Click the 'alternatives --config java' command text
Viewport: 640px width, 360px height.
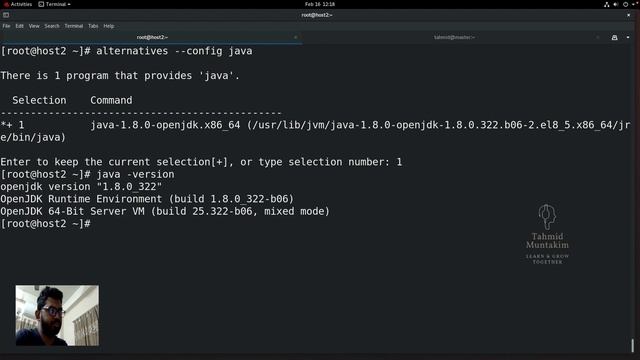coord(174,51)
